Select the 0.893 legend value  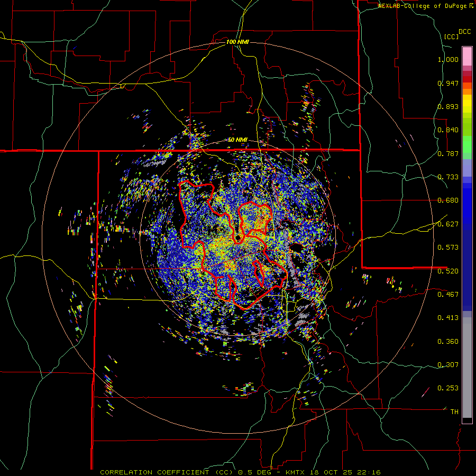point(448,106)
